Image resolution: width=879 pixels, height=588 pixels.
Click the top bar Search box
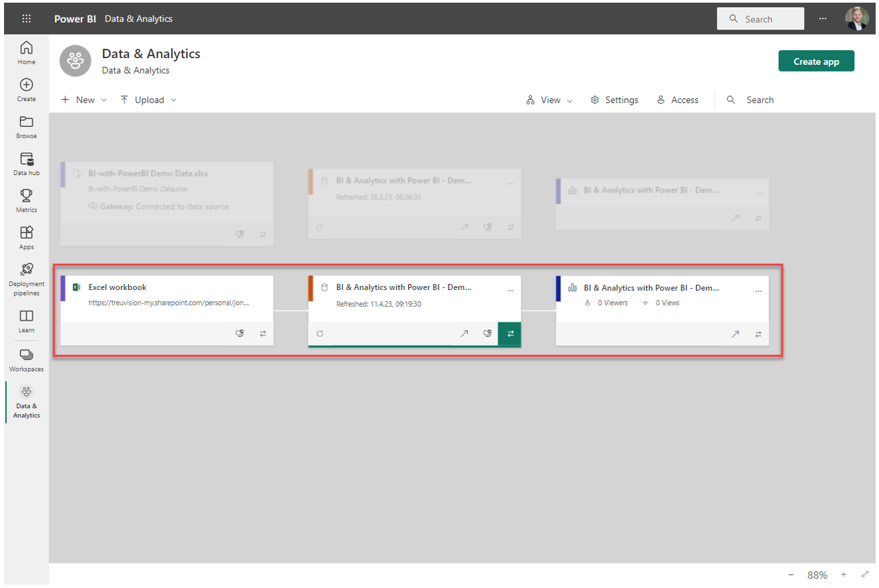click(760, 19)
